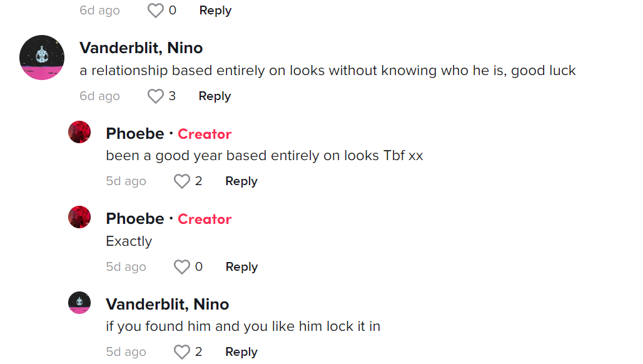Open Phoebe's avatar beside 'Exactly' reply
This screenshot has height=364, width=643.
79,217
